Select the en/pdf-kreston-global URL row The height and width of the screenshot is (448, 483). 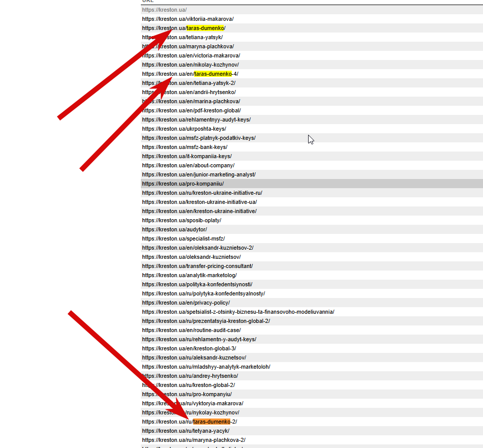point(312,111)
